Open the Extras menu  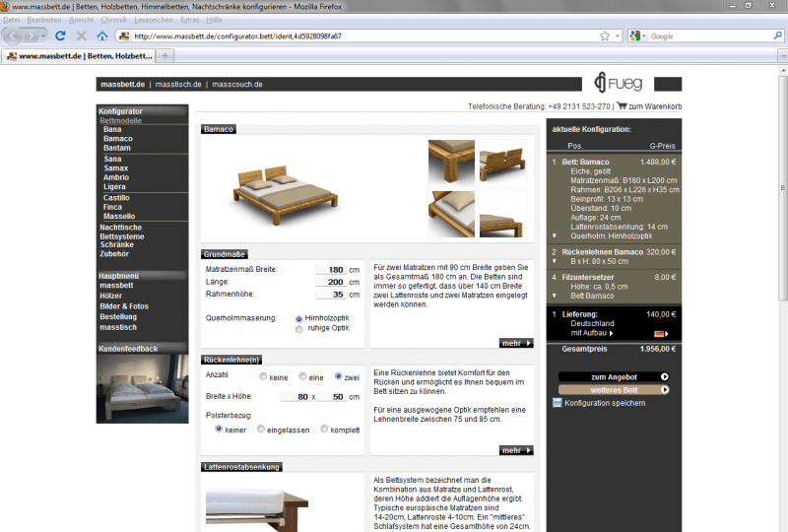pos(190,20)
